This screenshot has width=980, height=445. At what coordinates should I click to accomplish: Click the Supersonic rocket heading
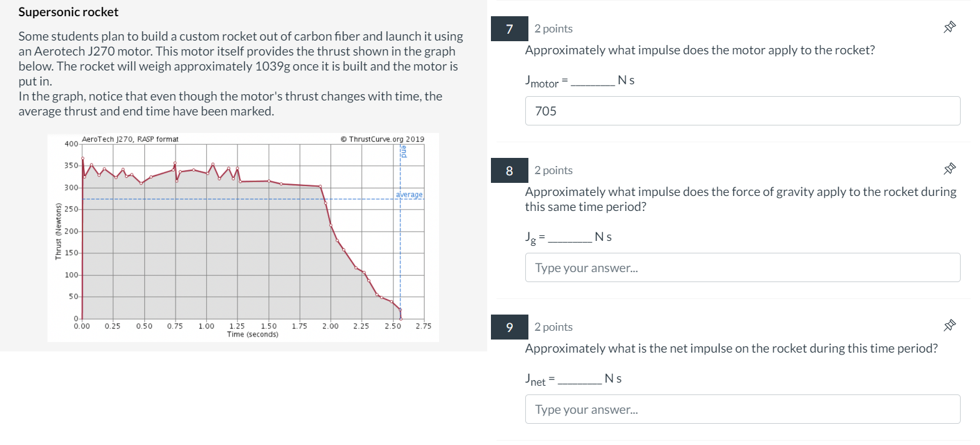pos(68,11)
